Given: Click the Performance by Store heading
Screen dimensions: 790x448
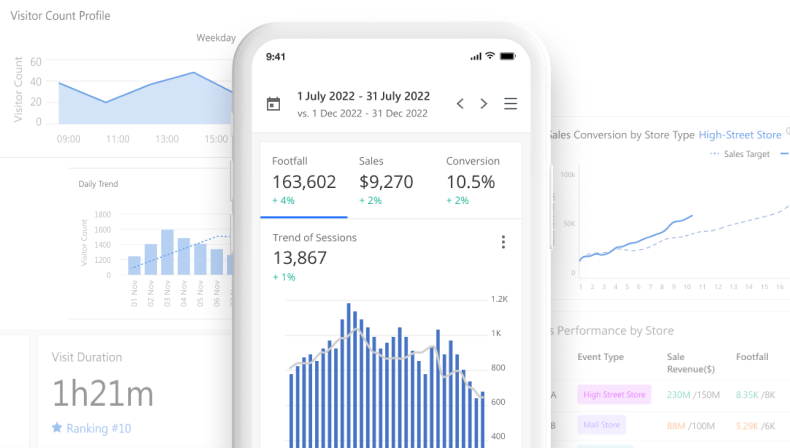Looking at the screenshot, I should (x=615, y=331).
